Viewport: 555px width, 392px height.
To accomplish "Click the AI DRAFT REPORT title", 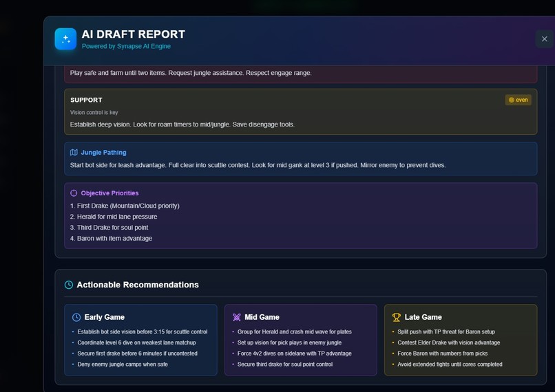I will click(x=134, y=34).
